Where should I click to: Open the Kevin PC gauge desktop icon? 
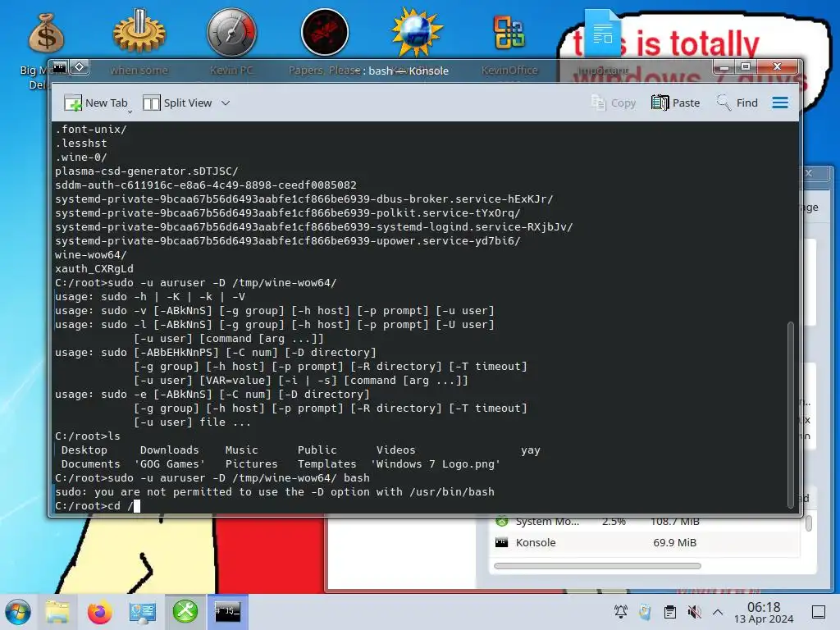(x=231, y=32)
